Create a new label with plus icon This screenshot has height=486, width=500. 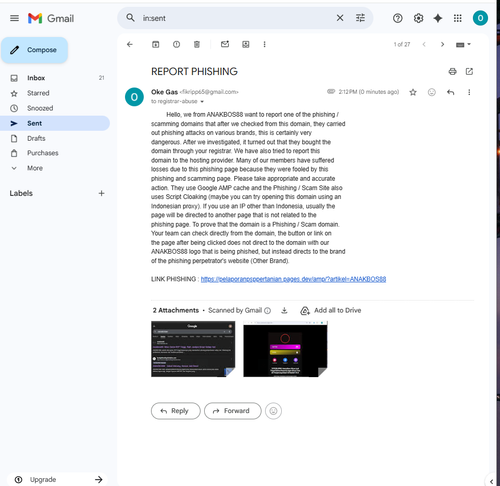[102, 193]
